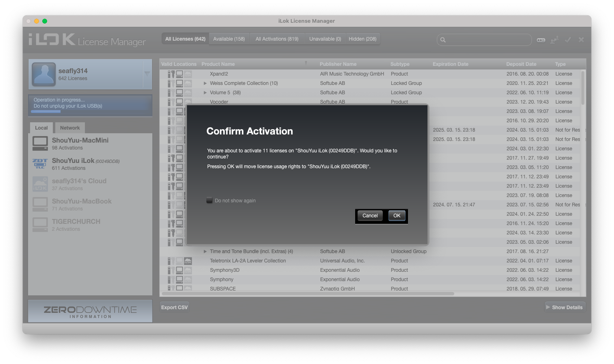Switch to All Licenses (642) tab
The height and width of the screenshot is (364, 614).
(185, 39)
